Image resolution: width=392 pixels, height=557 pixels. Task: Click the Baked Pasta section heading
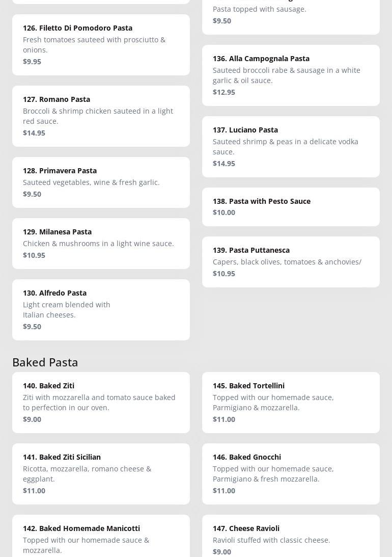coord(45,362)
